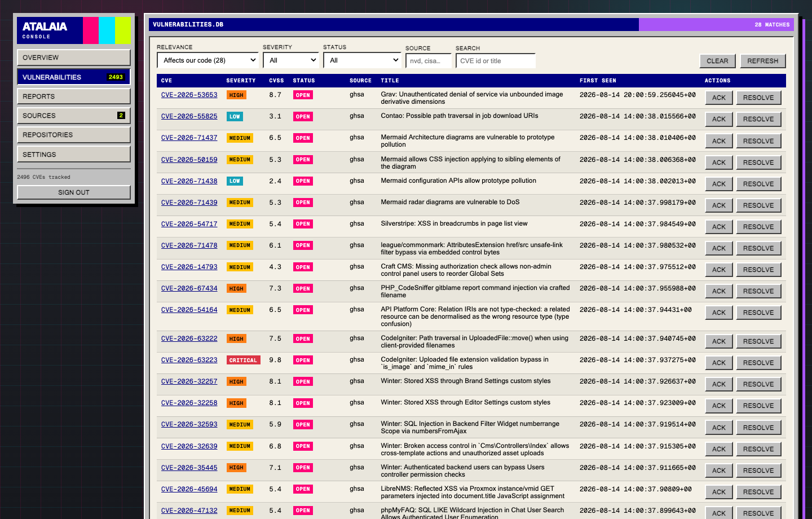This screenshot has width=812, height=519.
Task: Open the Overview section
Action: [74, 58]
